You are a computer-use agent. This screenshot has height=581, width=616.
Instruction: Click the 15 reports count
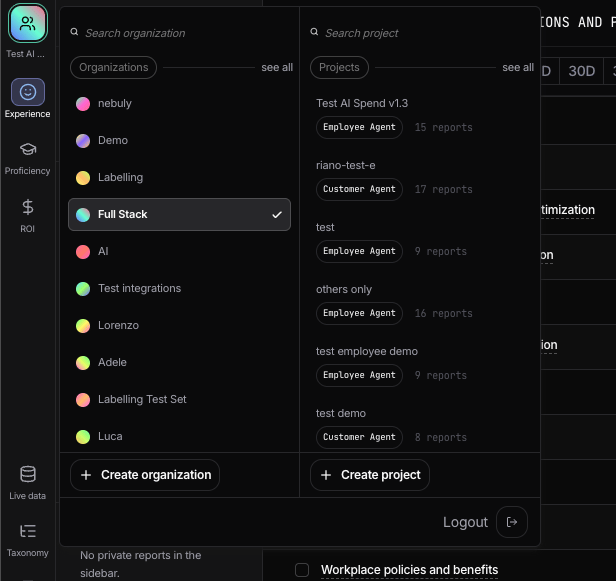[x=444, y=128]
